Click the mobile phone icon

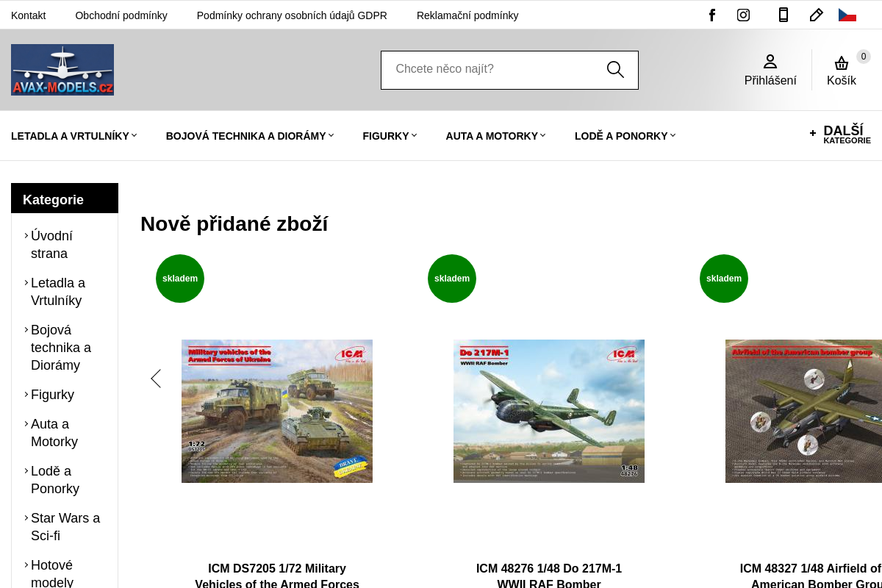click(784, 15)
